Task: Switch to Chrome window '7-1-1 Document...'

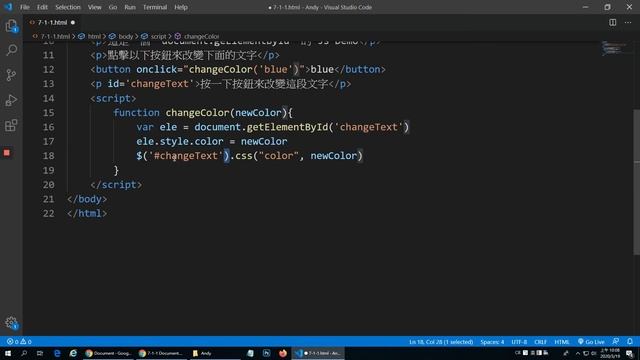Action: [x=161, y=353]
